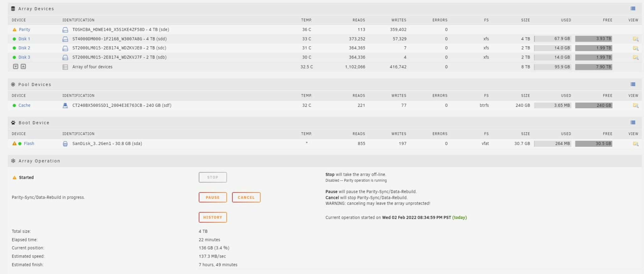Click the Disk 1 used bar 67.9 GB
The image size is (644, 274).
(552, 39)
